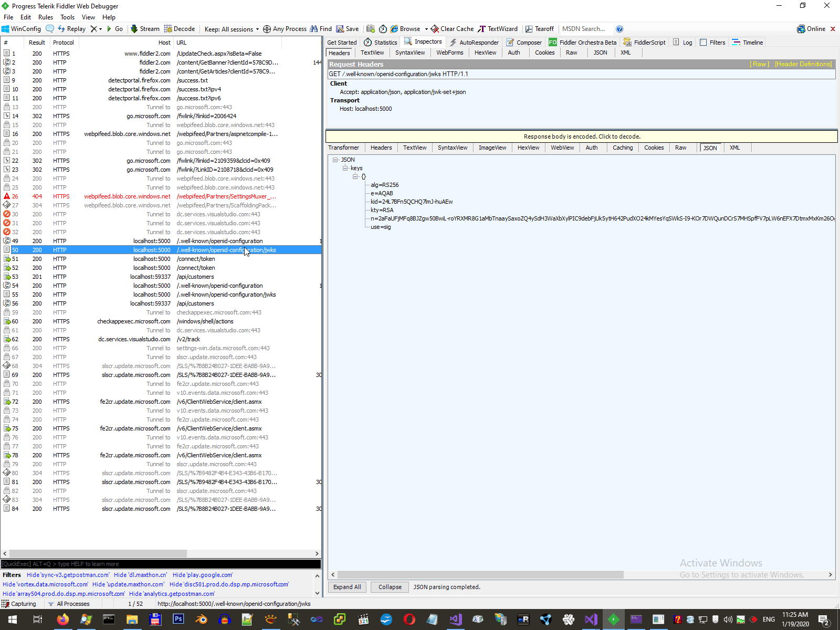Click the Hide 'sync-v3.getpostman.com' filter link
840x630 pixels.
pos(68,575)
